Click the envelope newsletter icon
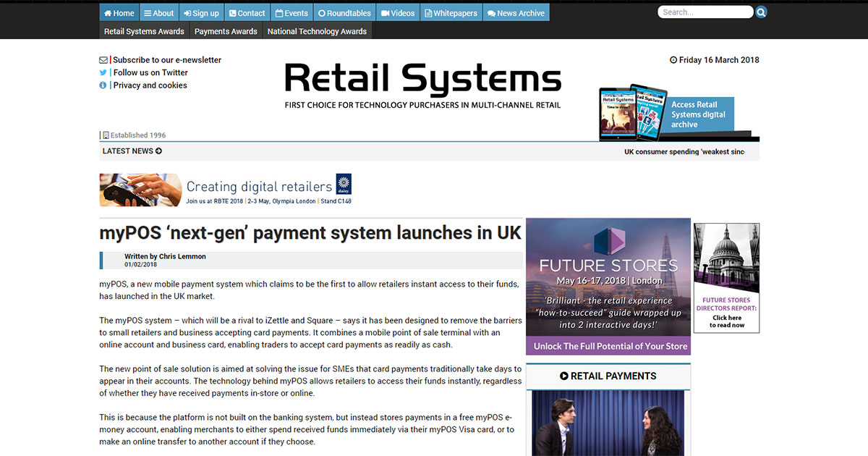 tap(103, 60)
